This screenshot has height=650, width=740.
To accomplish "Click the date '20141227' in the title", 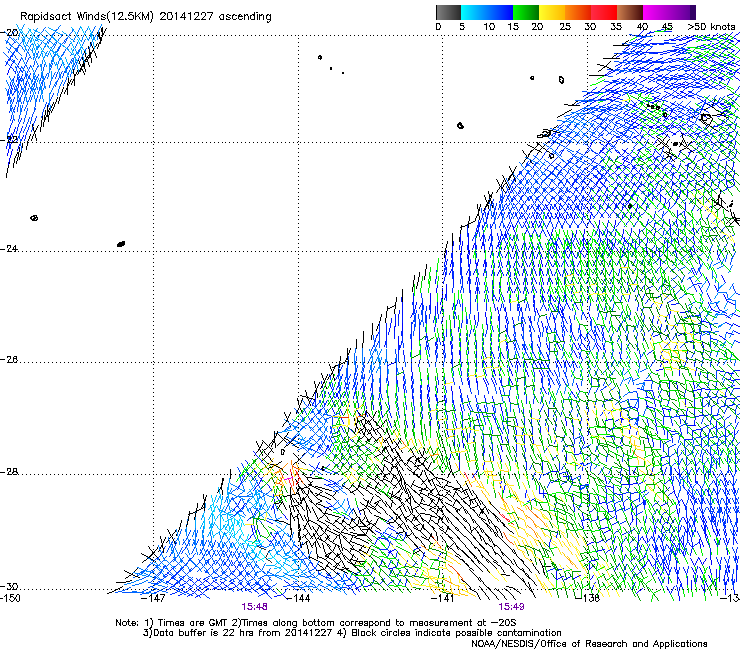I will pos(186,16).
